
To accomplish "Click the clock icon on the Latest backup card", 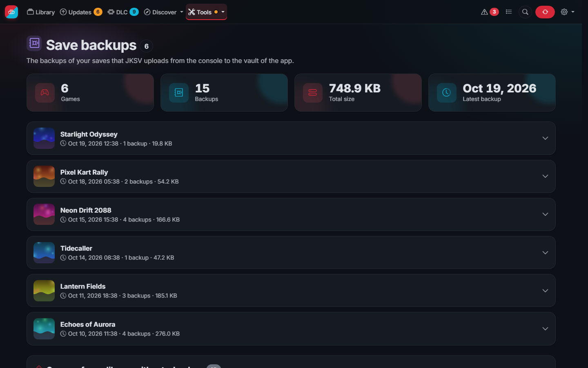I will (447, 93).
